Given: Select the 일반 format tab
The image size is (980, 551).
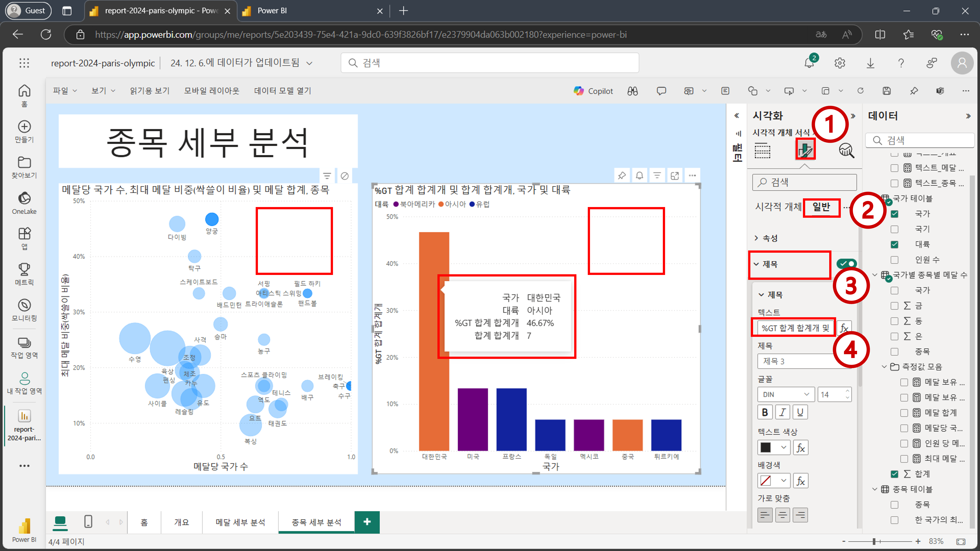Looking at the screenshot, I should coord(821,207).
